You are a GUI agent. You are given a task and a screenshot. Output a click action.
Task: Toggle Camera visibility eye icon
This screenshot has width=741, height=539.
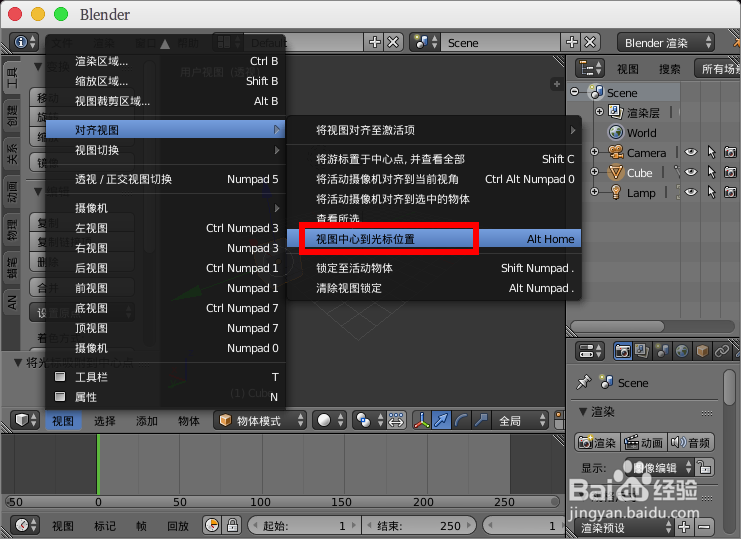coord(691,152)
